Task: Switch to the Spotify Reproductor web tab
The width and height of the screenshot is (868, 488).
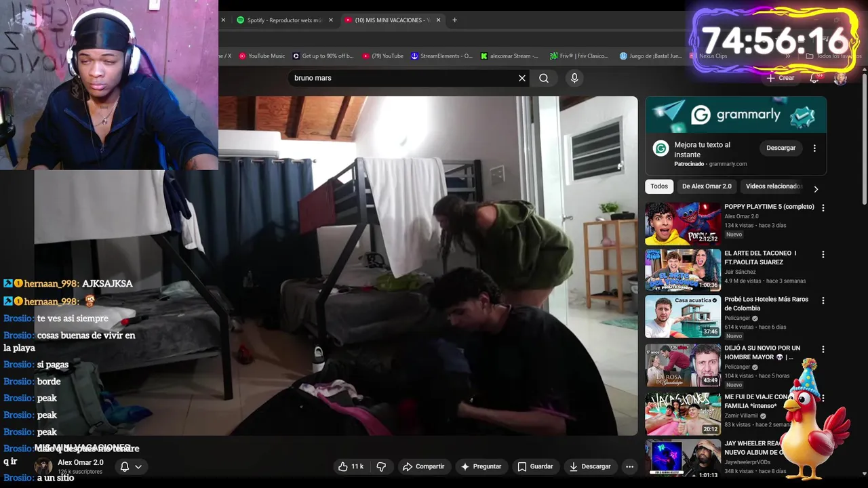Action: click(x=284, y=20)
